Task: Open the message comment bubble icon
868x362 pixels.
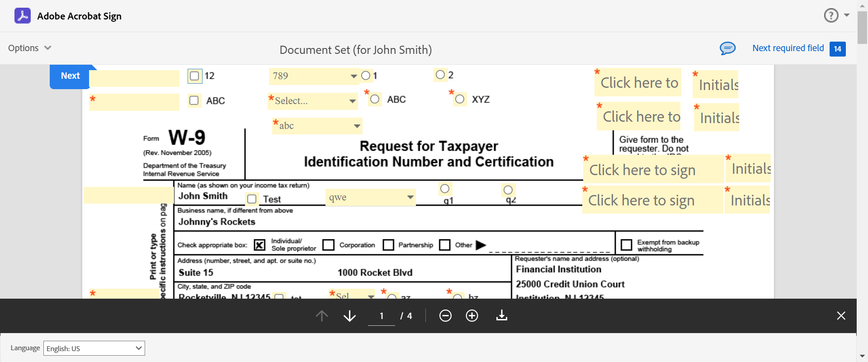Action: [728, 48]
